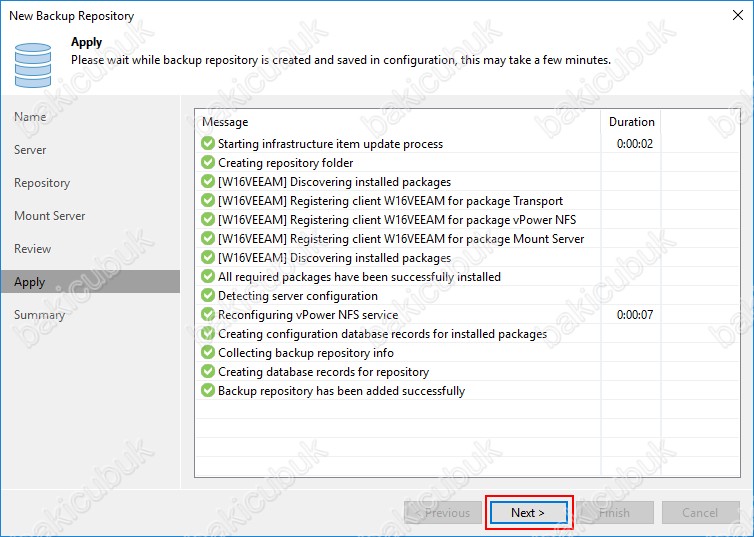Image resolution: width=754 pixels, height=537 pixels.
Task: Click check icon for Collecting backup repository info
Action: click(208, 353)
